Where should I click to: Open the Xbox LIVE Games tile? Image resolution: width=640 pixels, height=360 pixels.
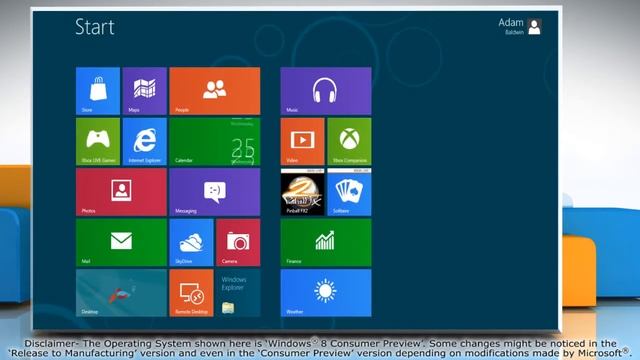(x=98, y=142)
